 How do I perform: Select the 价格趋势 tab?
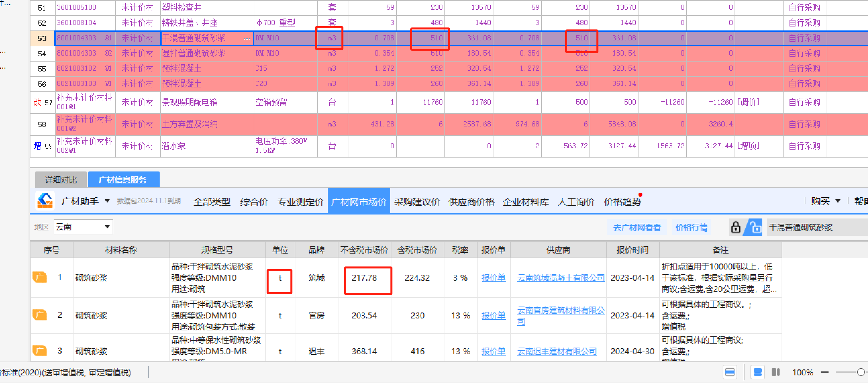click(622, 202)
